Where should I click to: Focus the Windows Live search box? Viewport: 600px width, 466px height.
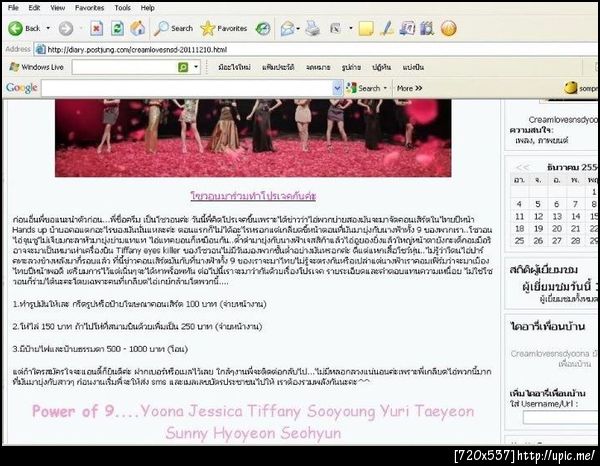(x=124, y=67)
